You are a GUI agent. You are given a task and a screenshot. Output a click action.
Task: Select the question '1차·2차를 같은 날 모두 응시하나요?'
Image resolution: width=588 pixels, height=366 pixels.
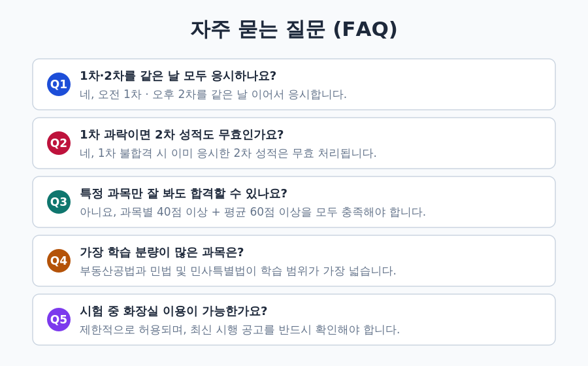178,76
